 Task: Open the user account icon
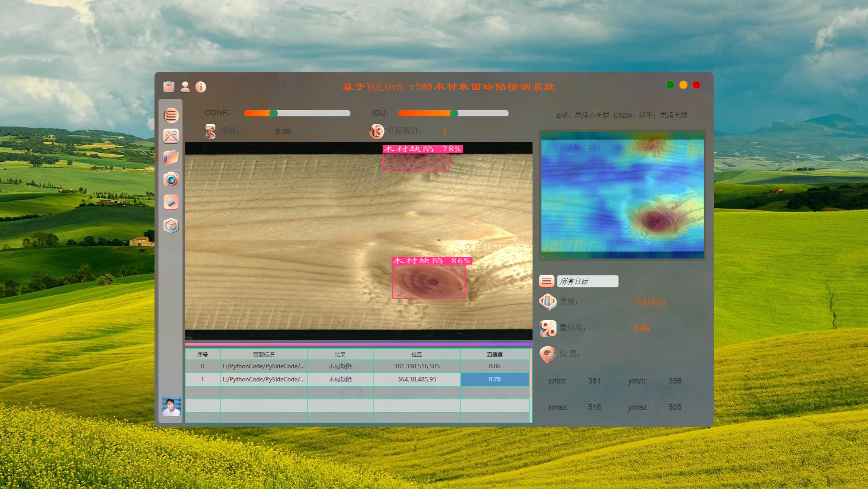pyautogui.click(x=185, y=87)
